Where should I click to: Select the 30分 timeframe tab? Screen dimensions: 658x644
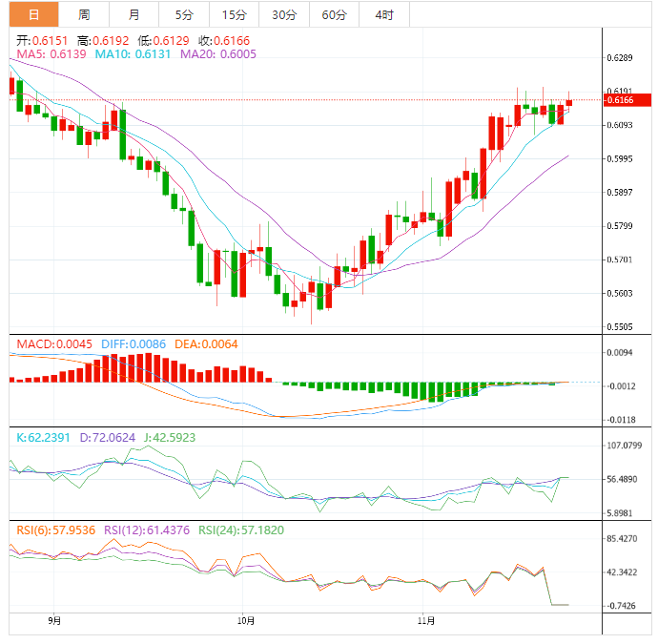point(284,14)
